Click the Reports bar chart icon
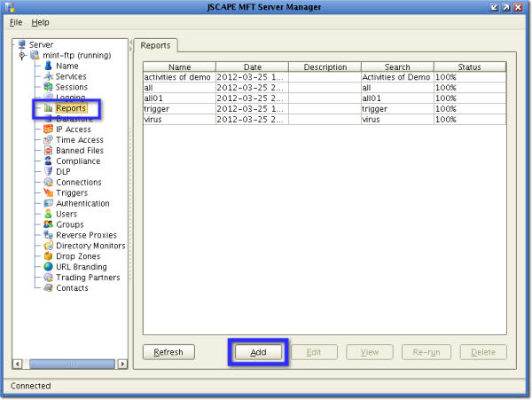This screenshot has width=532, height=400. click(48, 108)
